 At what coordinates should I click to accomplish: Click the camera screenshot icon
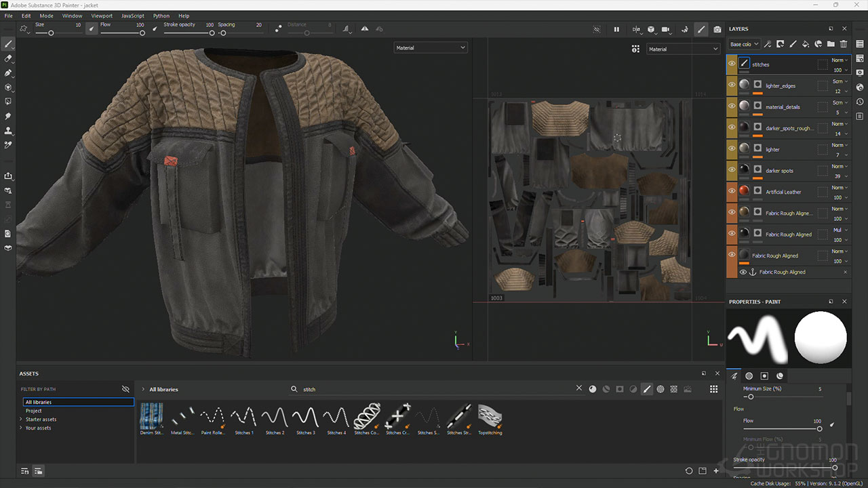pos(717,30)
